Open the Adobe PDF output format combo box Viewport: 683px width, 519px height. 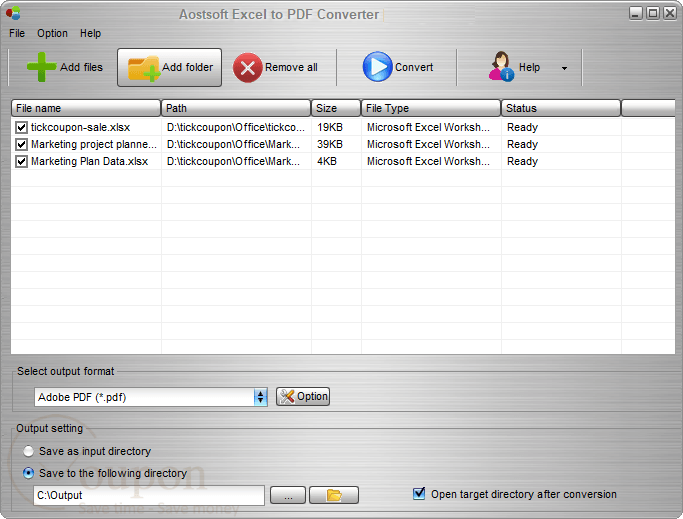(151, 397)
